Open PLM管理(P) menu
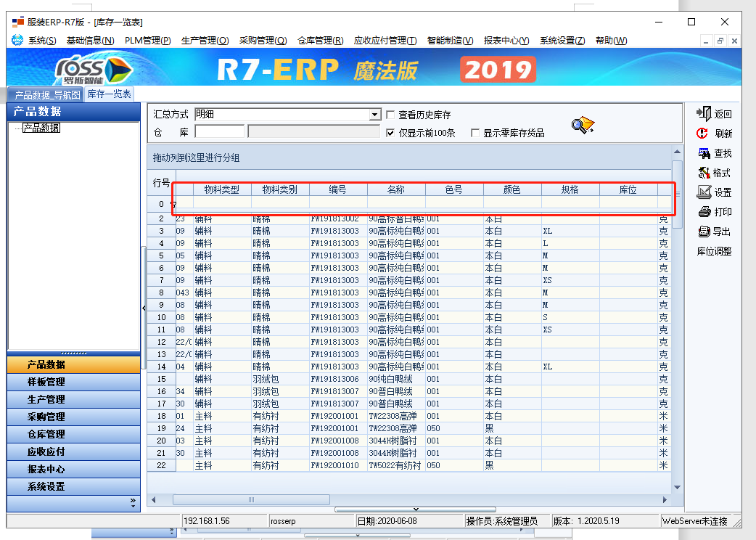756x540 pixels. (147, 41)
